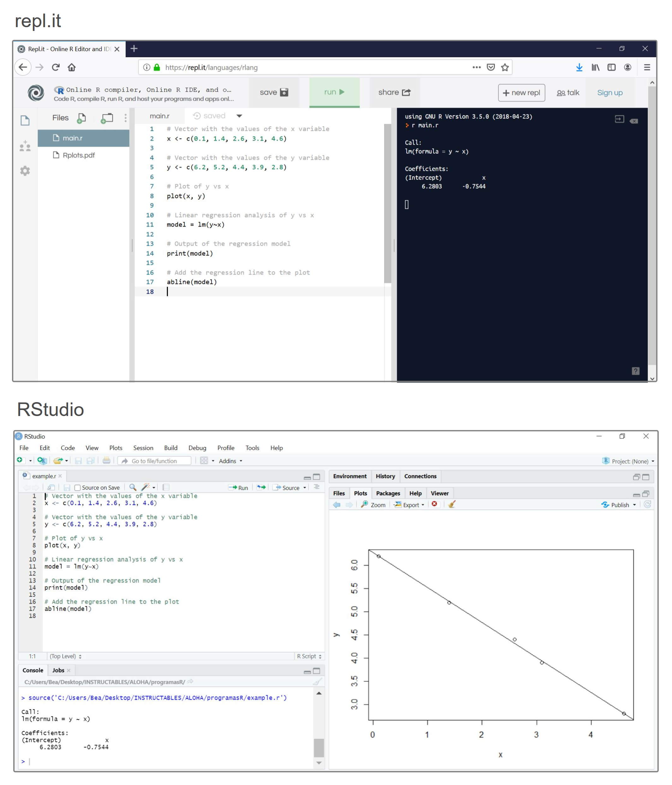
Task: Switch to the Packages tab
Action: click(x=388, y=493)
